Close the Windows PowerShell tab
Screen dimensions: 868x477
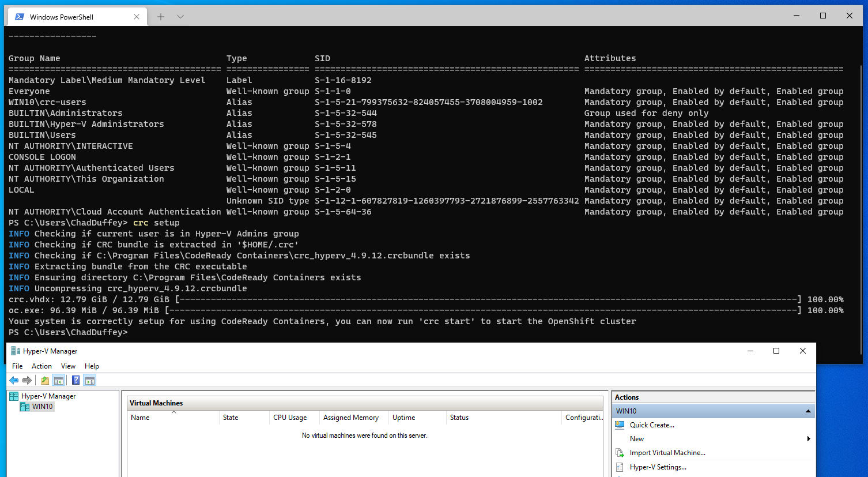click(x=137, y=17)
